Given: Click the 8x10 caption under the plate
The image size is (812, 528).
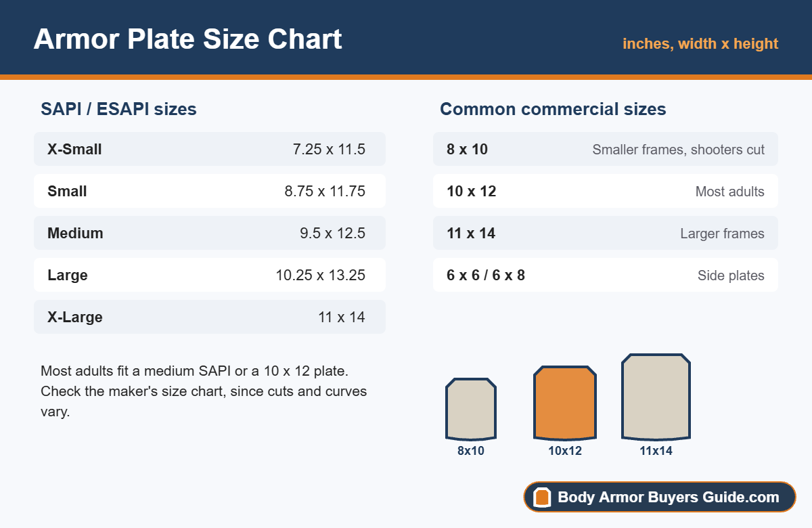Looking at the screenshot, I should [x=471, y=451].
